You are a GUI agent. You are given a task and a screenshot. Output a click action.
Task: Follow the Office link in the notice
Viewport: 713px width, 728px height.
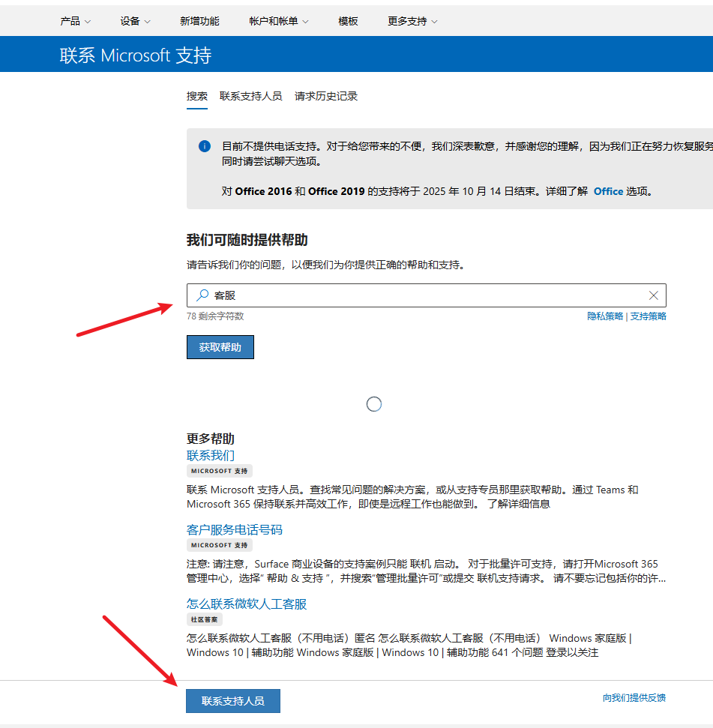(608, 191)
